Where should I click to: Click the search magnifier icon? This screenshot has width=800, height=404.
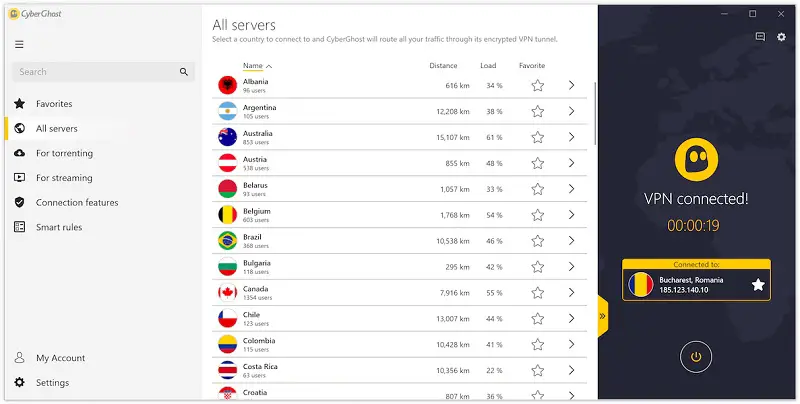184,72
